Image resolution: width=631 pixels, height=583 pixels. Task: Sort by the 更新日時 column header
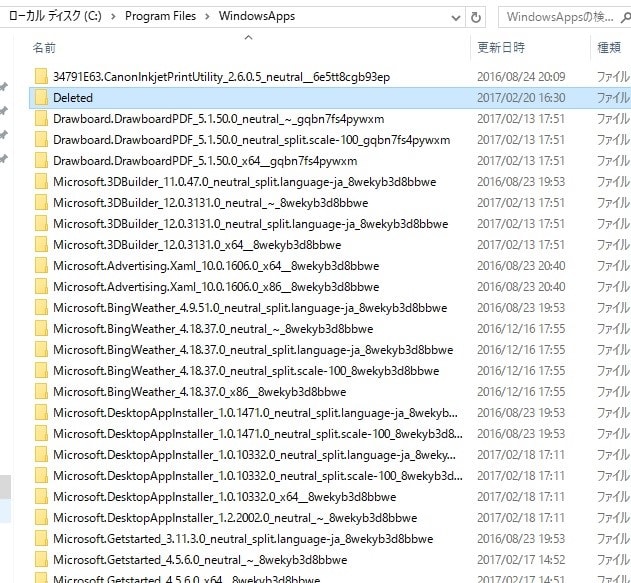501,47
